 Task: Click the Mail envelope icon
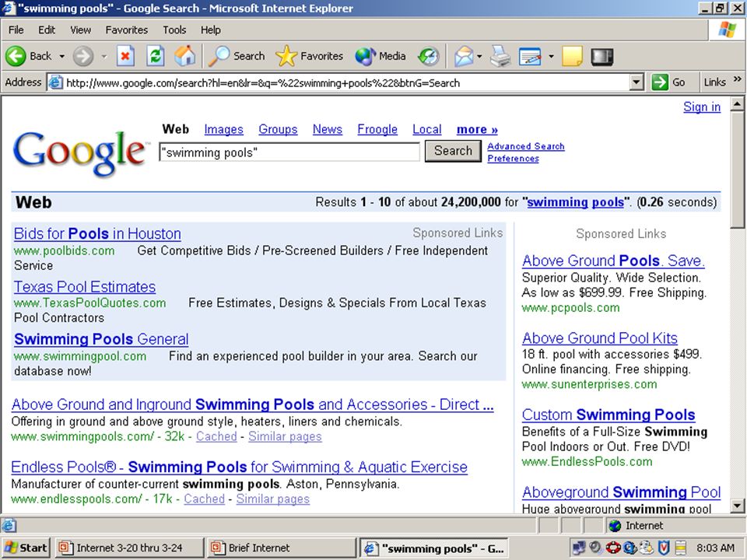464,57
